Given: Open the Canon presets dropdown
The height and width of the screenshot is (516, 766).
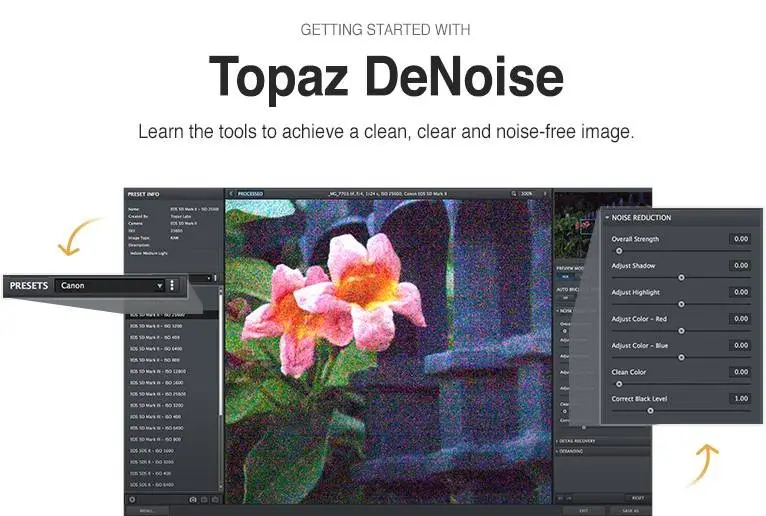Looking at the screenshot, I should click(110, 285).
